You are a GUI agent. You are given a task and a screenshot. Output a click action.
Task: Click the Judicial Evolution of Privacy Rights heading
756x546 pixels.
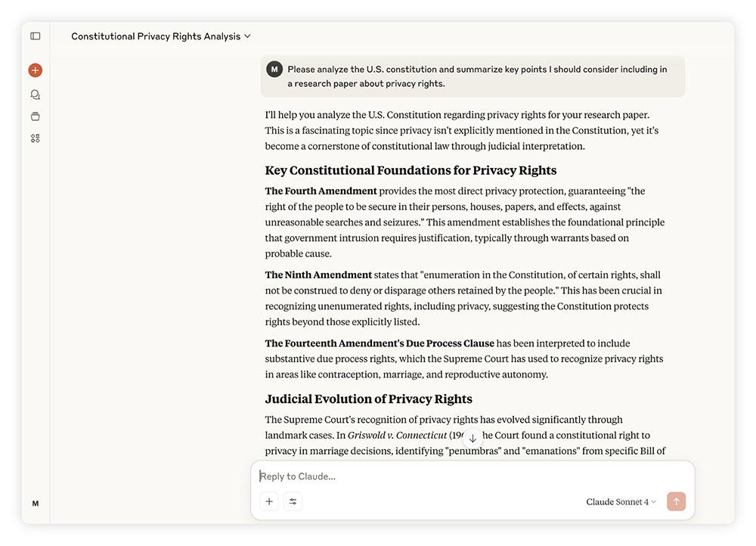[368, 399]
